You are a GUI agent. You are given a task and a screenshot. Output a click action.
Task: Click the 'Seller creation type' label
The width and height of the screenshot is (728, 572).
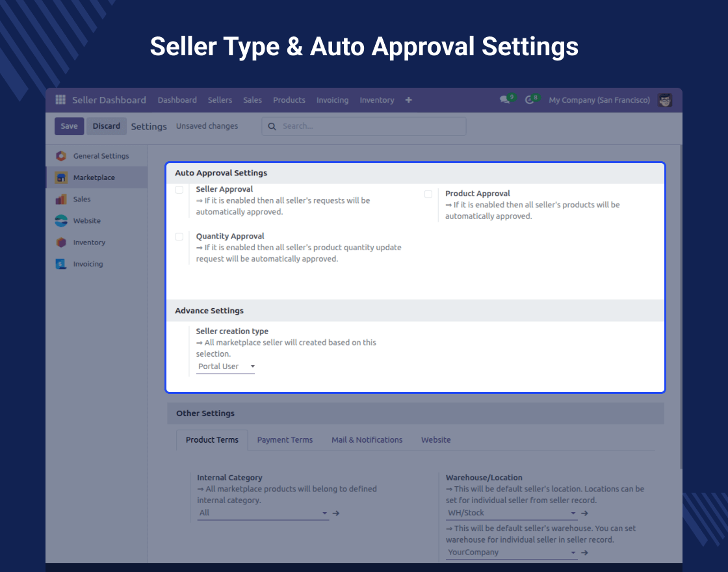click(232, 331)
